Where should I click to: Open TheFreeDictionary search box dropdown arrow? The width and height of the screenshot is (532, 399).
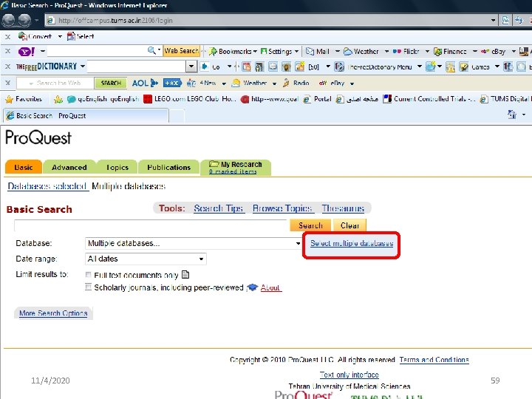[x=191, y=66]
